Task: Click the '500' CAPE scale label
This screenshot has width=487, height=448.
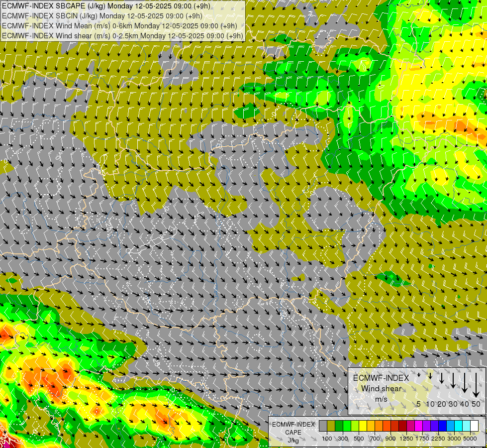Action: coord(359,439)
